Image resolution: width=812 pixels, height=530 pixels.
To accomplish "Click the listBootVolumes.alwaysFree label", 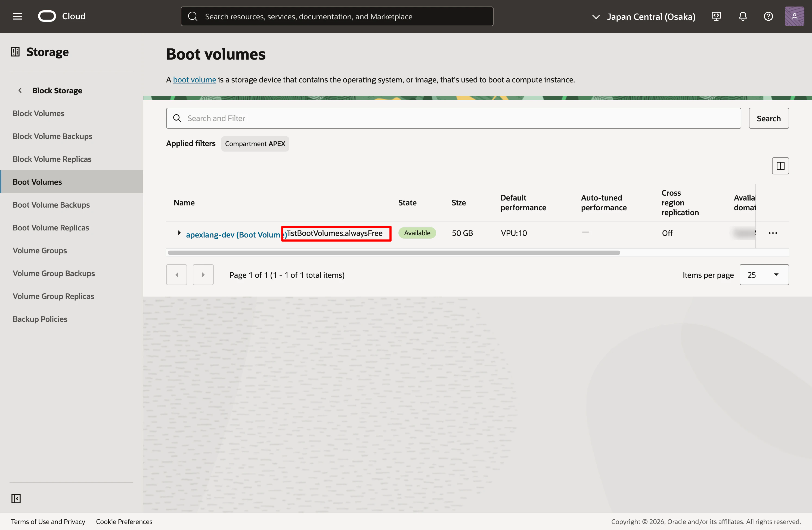I will point(334,233).
